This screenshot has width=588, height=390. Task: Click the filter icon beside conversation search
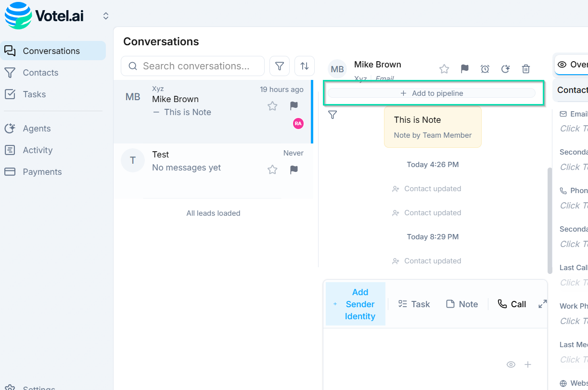(x=280, y=66)
